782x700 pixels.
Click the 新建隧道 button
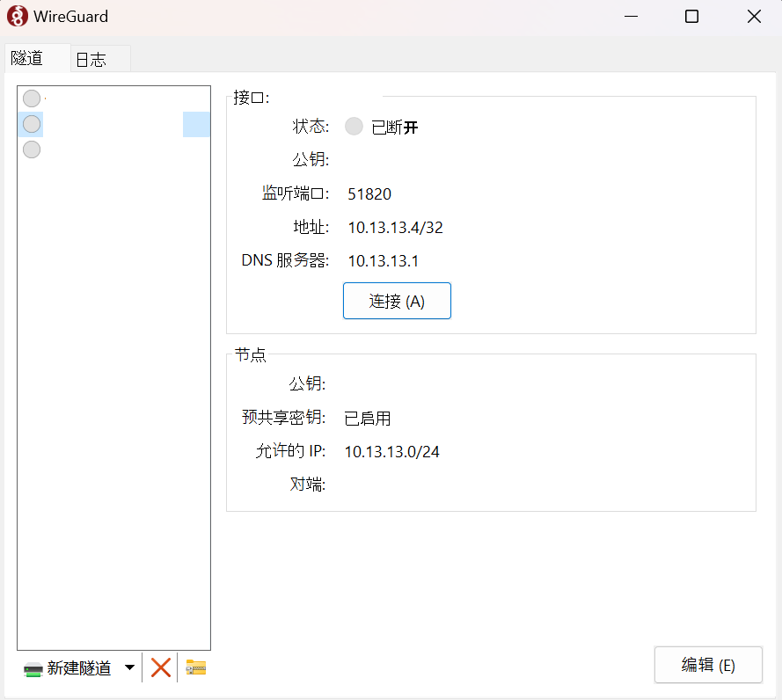68,668
